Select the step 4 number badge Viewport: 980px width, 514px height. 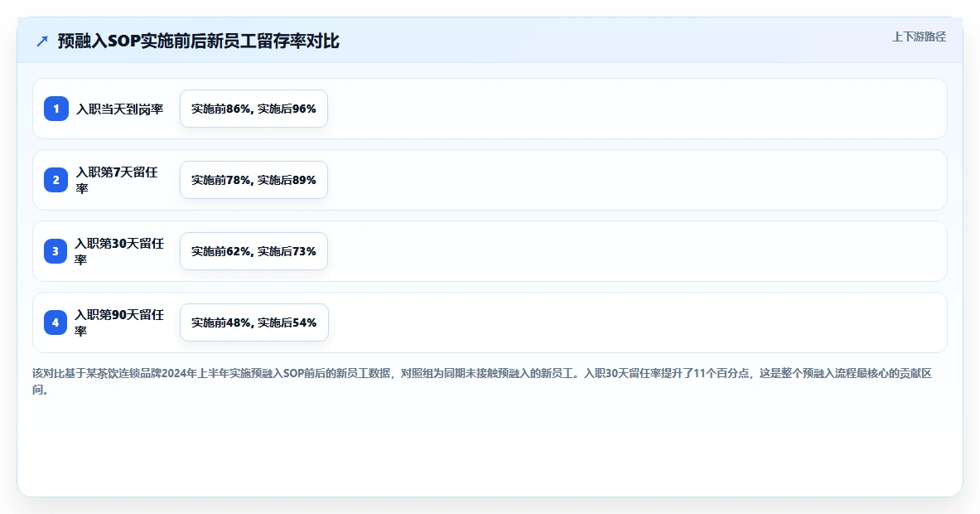[x=55, y=322]
